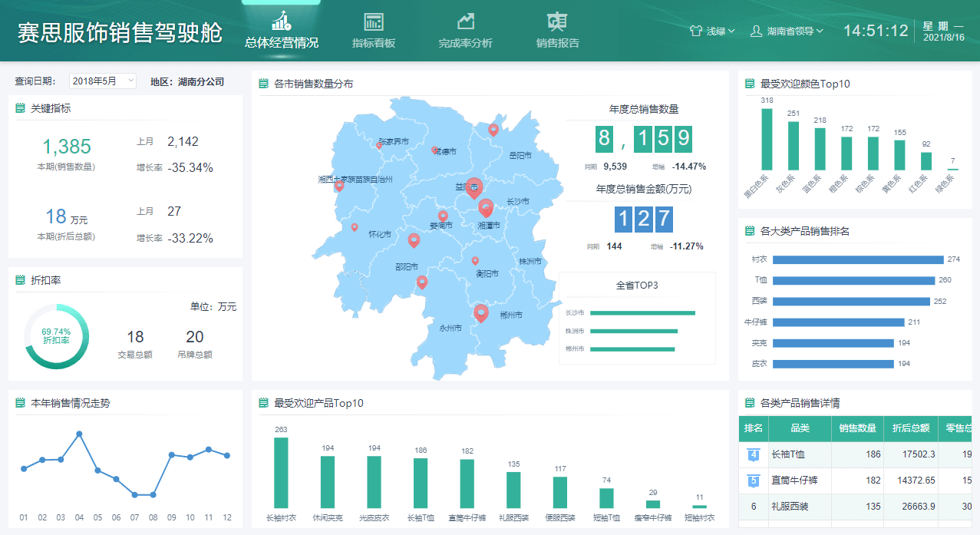Click the map pin on 郴州市
The width and height of the screenshot is (980, 535).
coord(481,312)
